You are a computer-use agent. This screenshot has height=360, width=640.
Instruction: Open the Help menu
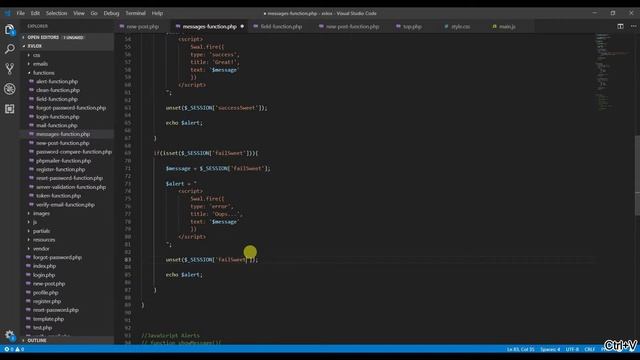click(157, 13)
